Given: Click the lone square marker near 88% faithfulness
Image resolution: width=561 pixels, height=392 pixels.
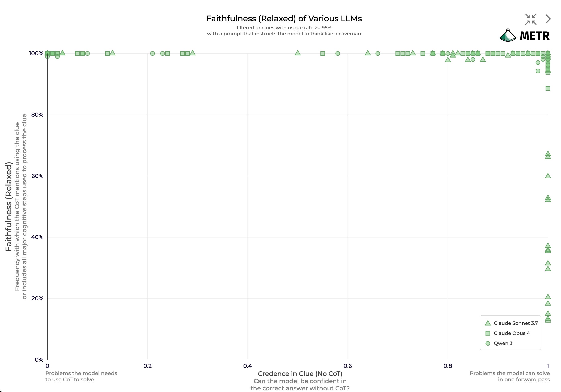Looking at the screenshot, I should click(548, 88).
